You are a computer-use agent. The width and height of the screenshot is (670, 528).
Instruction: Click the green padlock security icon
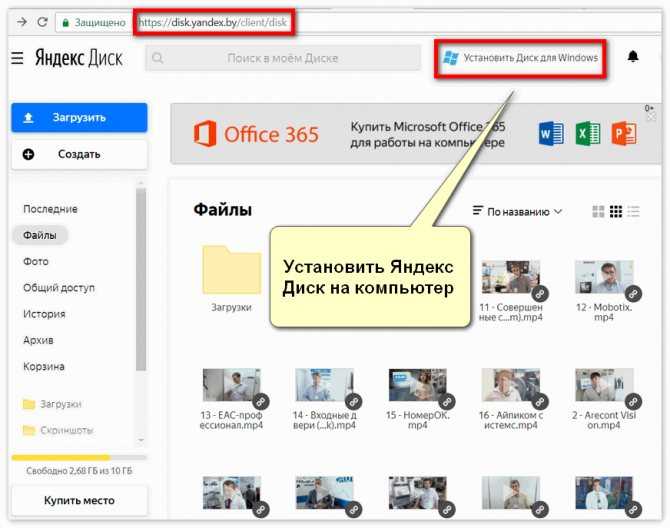(65, 23)
